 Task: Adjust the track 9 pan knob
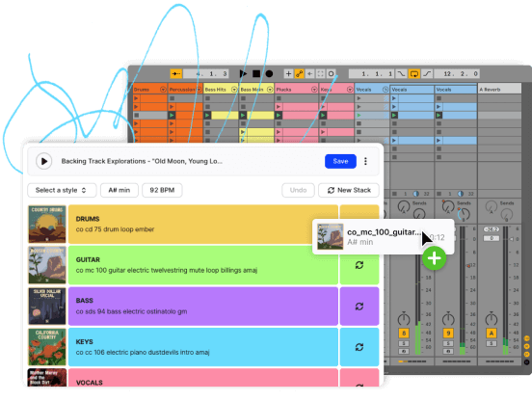448,319
